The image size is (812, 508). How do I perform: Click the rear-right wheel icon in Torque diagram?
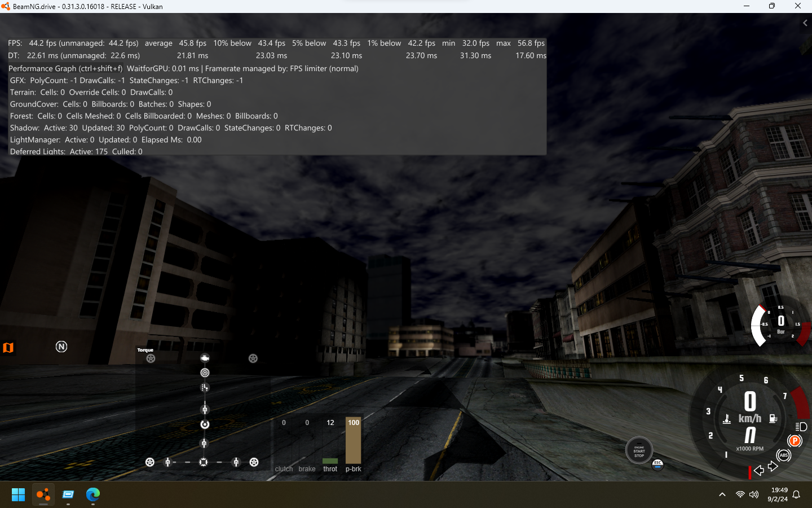coord(254,462)
